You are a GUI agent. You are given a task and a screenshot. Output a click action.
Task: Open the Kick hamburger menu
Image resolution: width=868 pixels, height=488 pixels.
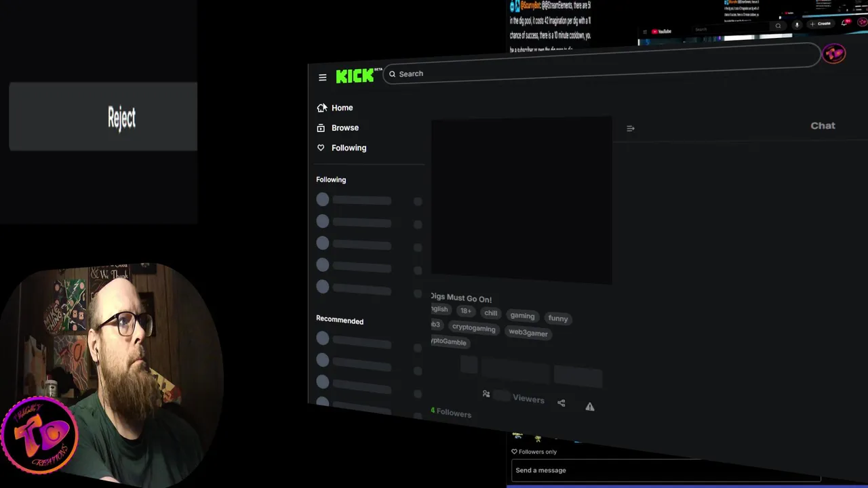click(323, 77)
